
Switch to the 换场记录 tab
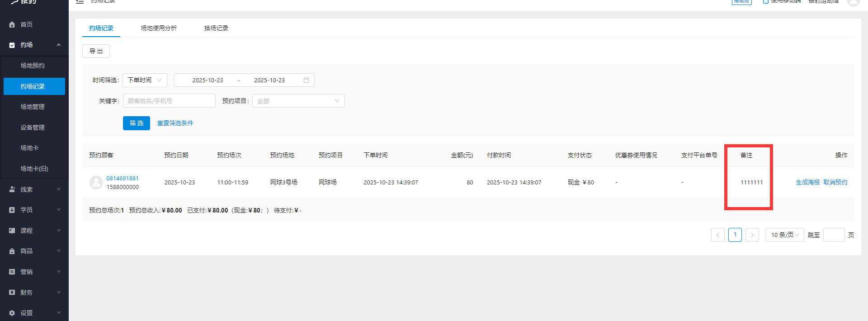click(x=216, y=28)
